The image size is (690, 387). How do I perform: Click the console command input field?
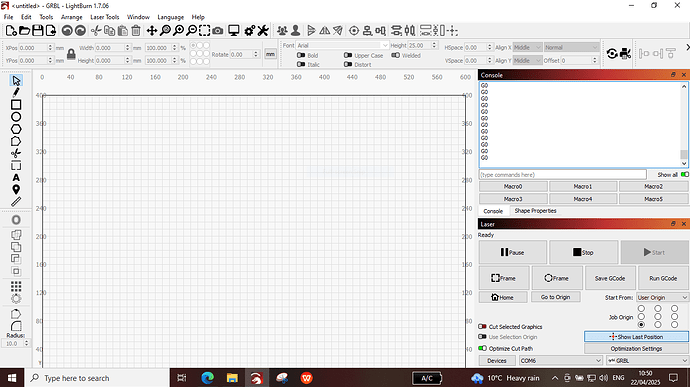pyautogui.click(x=562, y=175)
